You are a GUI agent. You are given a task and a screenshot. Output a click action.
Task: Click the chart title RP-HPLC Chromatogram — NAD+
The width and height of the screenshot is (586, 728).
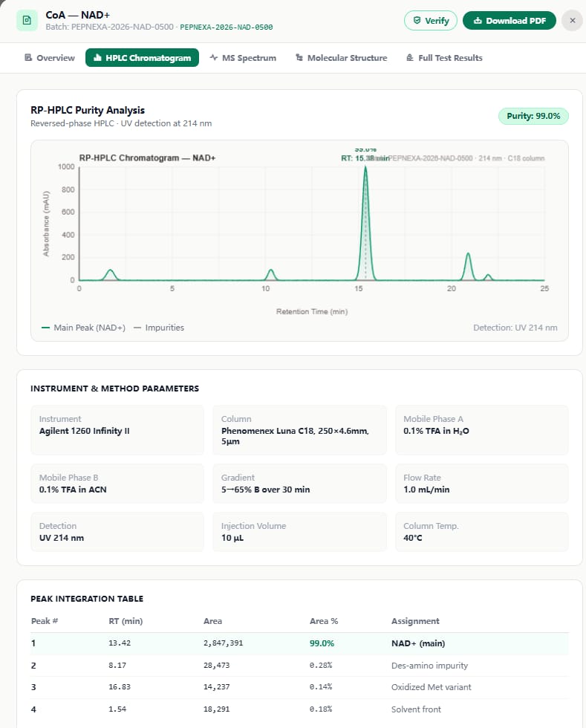click(x=147, y=157)
